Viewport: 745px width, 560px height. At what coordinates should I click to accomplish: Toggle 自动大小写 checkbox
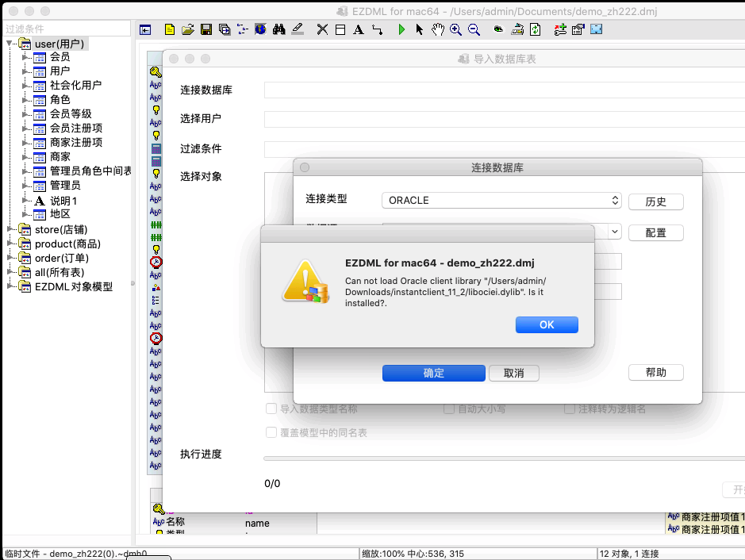coord(449,408)
